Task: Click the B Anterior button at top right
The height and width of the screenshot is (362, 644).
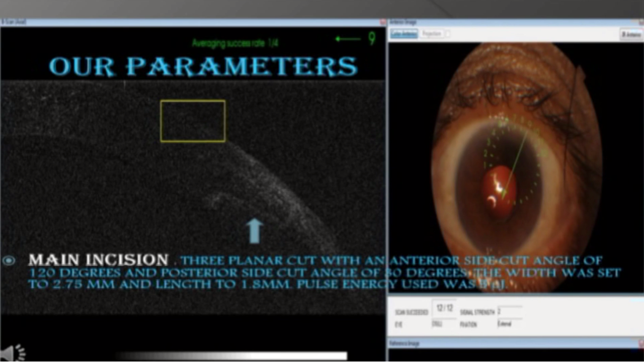Action: pyautogui.click(x=631, y=34)
